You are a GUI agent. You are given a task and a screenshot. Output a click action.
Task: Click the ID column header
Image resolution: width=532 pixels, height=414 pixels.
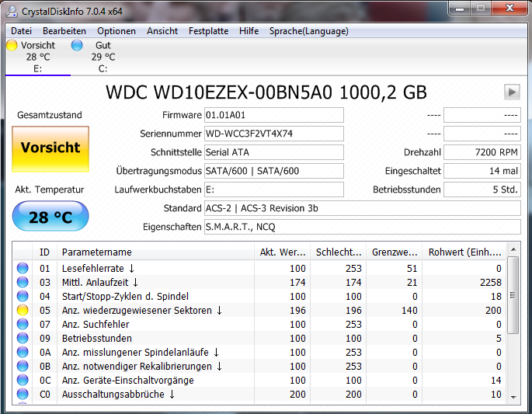tap(44, 252)
